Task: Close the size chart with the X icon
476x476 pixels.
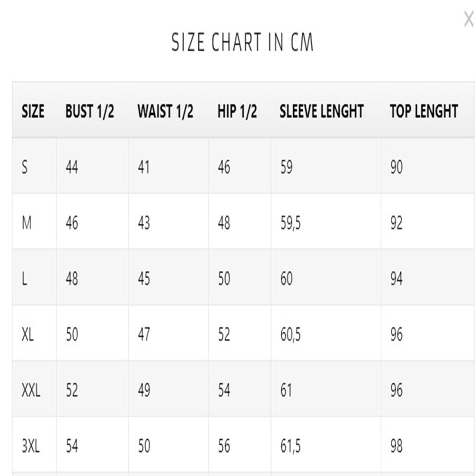Action: 469,19
